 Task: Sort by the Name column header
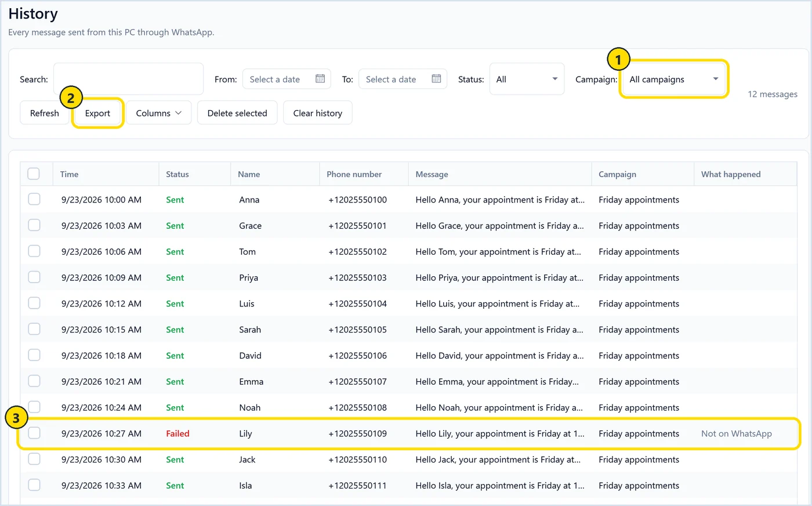pyautogui.click(x=275, y=174)
